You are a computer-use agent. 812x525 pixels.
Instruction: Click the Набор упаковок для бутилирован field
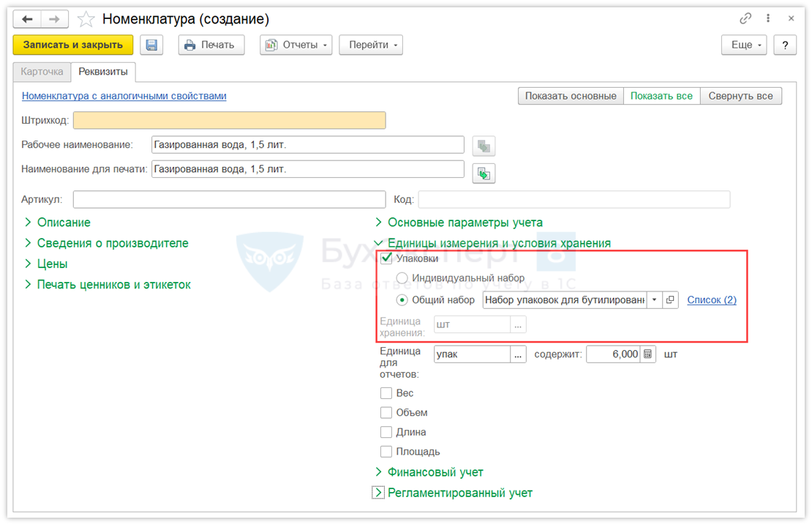565,300
